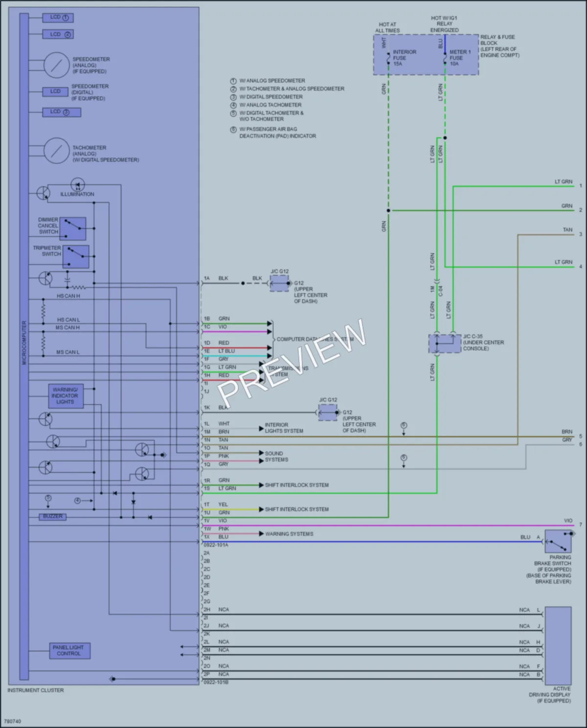
Task: Click the HS CAN H label
Action: click(x=68, y=296)
